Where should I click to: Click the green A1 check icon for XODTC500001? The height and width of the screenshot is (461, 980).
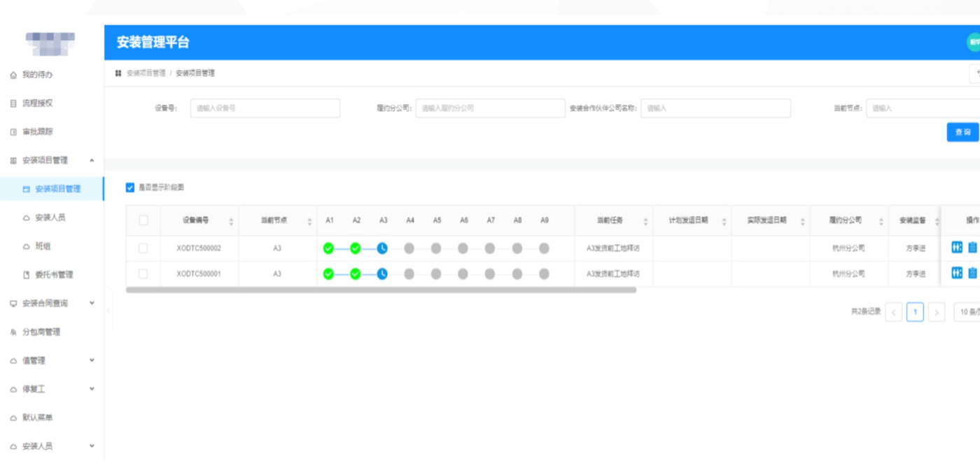tap(328, 274)
